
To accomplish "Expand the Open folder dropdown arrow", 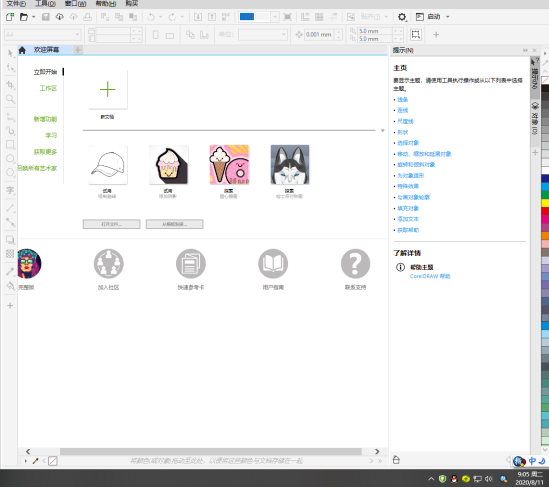I will [34, 17].
